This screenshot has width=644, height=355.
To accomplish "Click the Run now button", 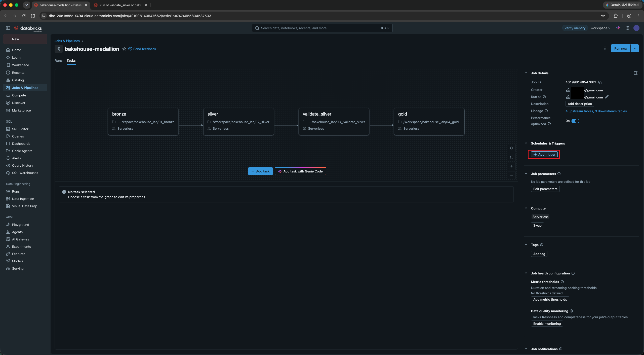I will [x=621, y=48].
